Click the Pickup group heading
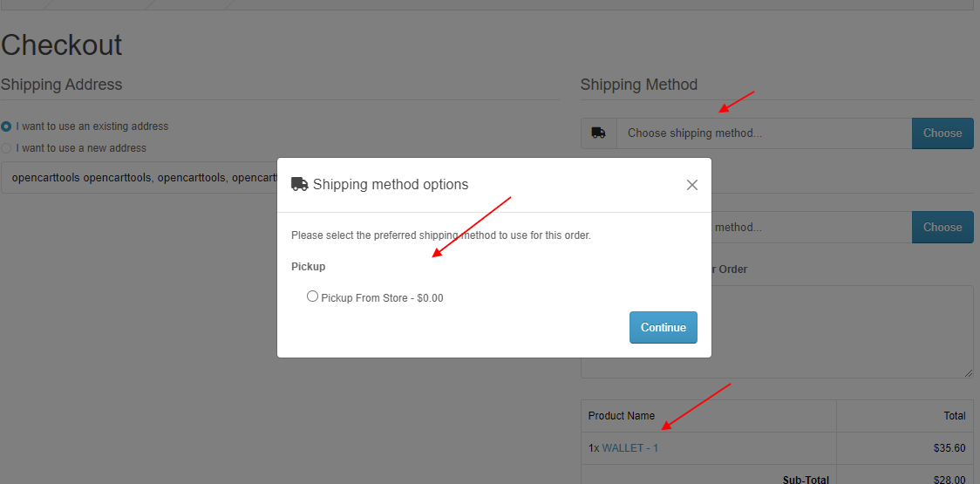 pyautogui.click(x=308, y=266)
